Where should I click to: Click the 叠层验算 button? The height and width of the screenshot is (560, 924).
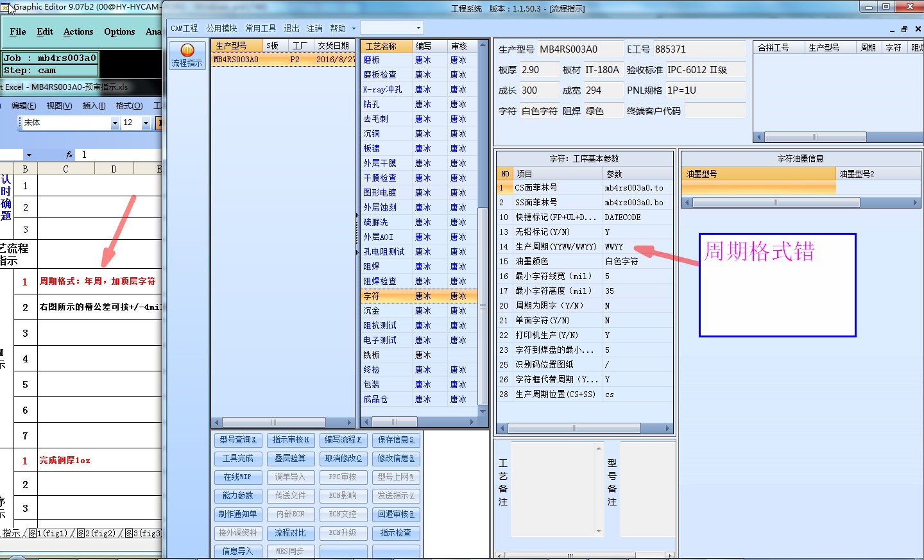click(290, 459)
